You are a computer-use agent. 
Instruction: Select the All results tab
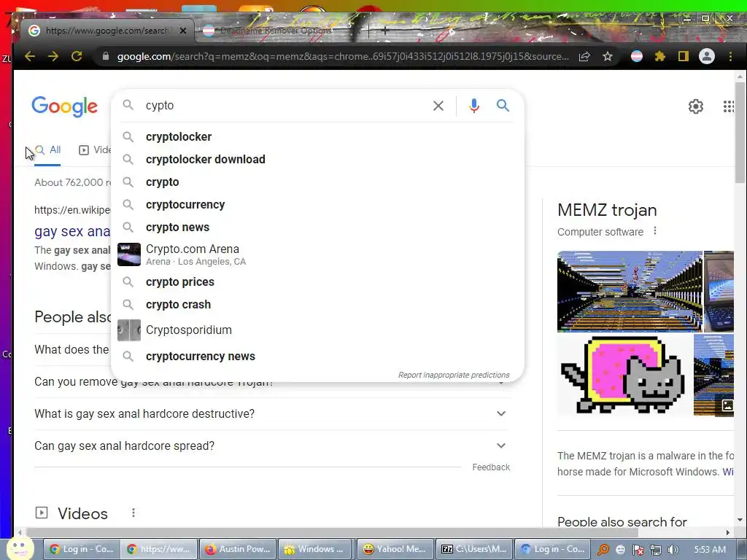click(47, 150)
